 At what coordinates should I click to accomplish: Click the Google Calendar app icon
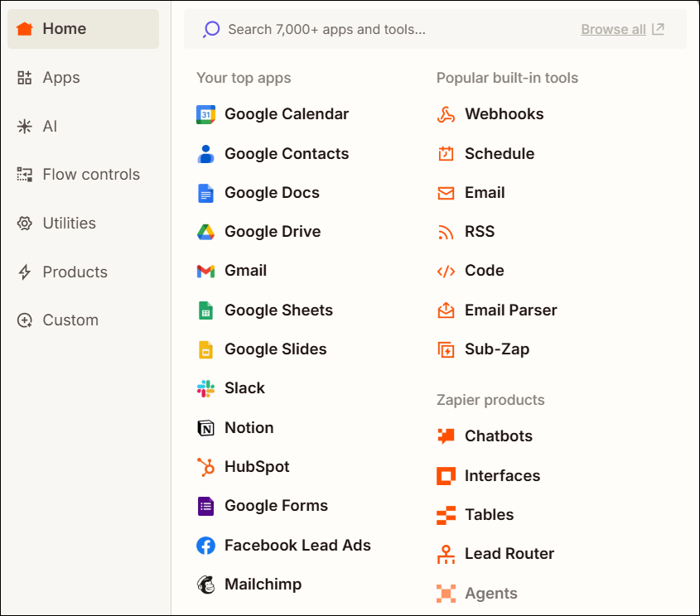coord(205,114)
